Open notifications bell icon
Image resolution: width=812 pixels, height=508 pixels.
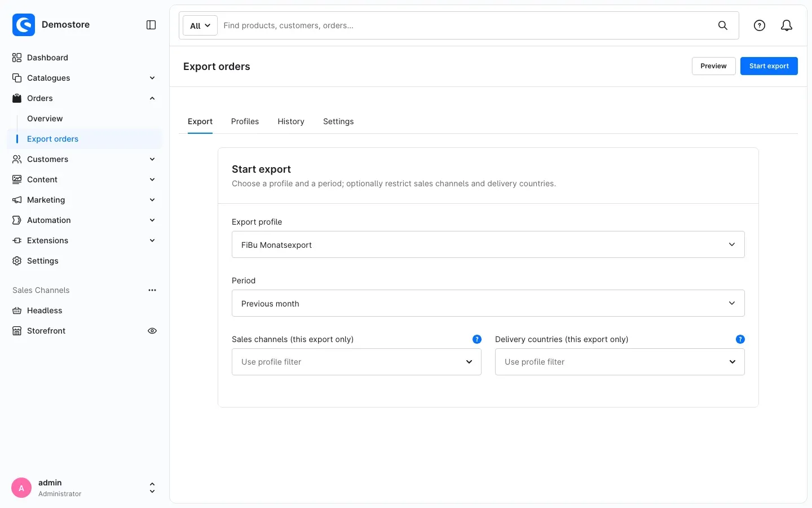(787, 25)
